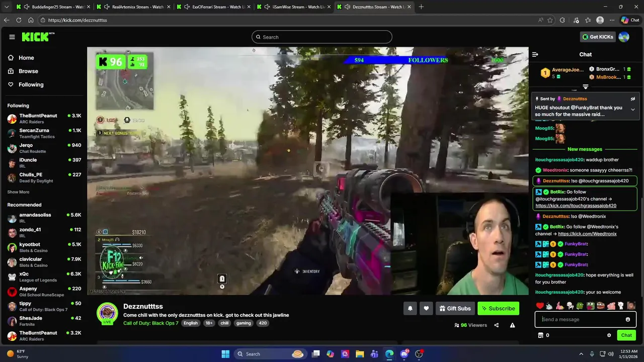644x362 pixels.
Task: Report stream with warning triangle icon
Action: (x=512, y=325)
